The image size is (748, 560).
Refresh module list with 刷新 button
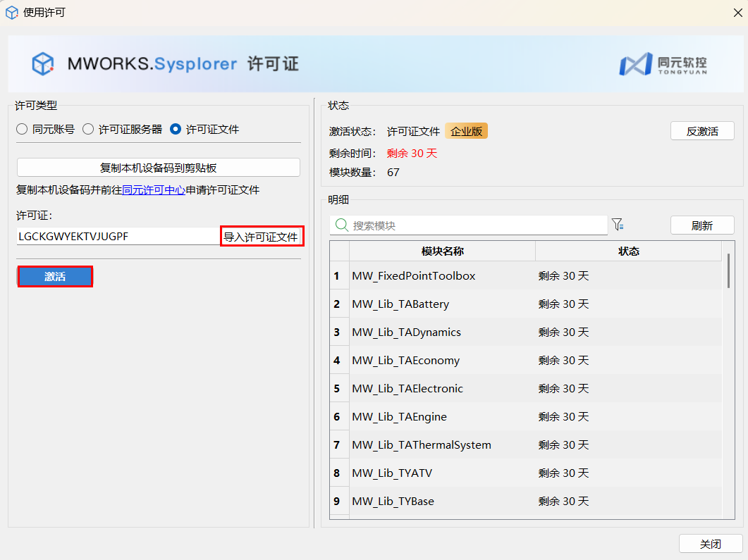coord(701,225)
